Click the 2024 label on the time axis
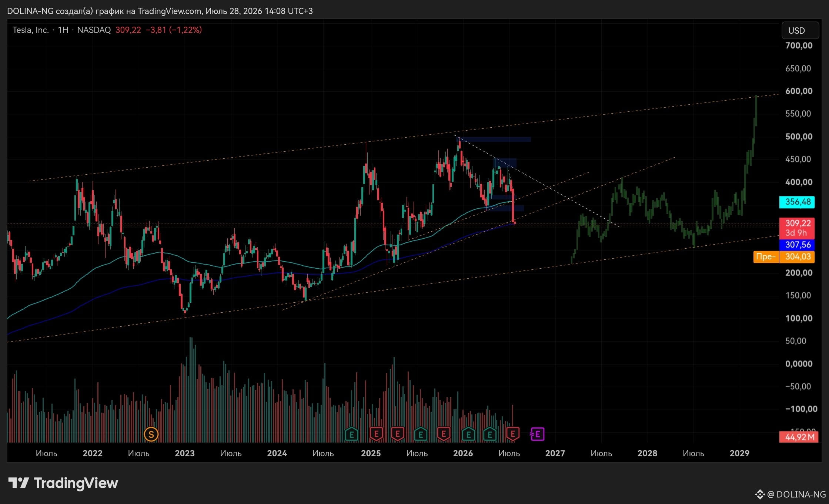The width and height of the screenshot is (829, 504). (x=277, y=453)
